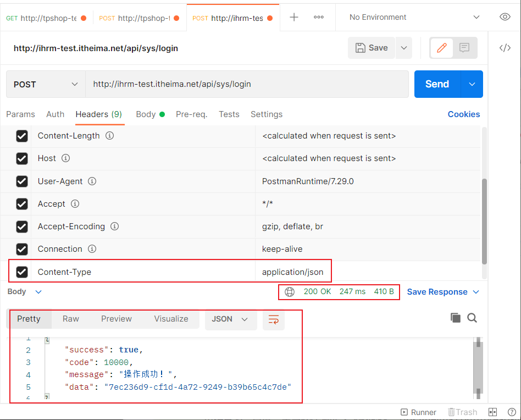Screen dimensions: 521x420
Task: Expand the No Environment selector
Action: pos(414,17)
